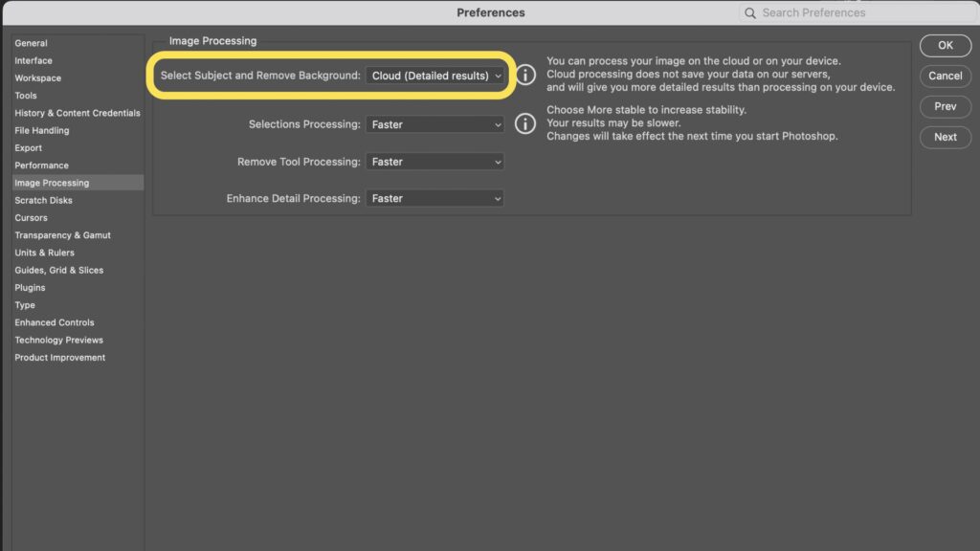This screenshot has width=980, height=551.
Task: Go to next pane with Next
Action: click(945, 138)
